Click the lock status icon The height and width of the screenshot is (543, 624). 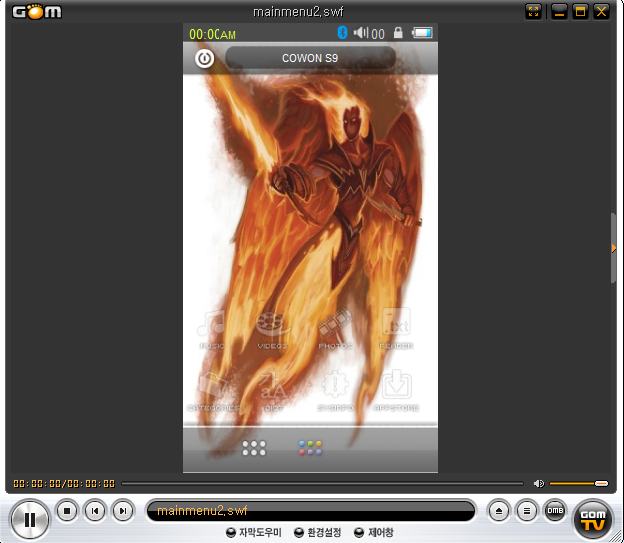398,33
